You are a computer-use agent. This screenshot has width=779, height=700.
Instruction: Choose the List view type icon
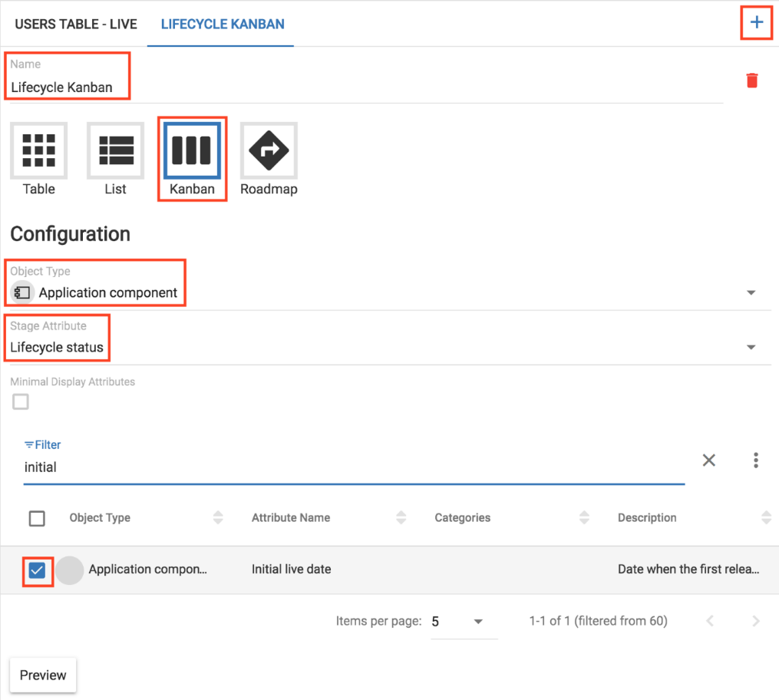(115, 150)
